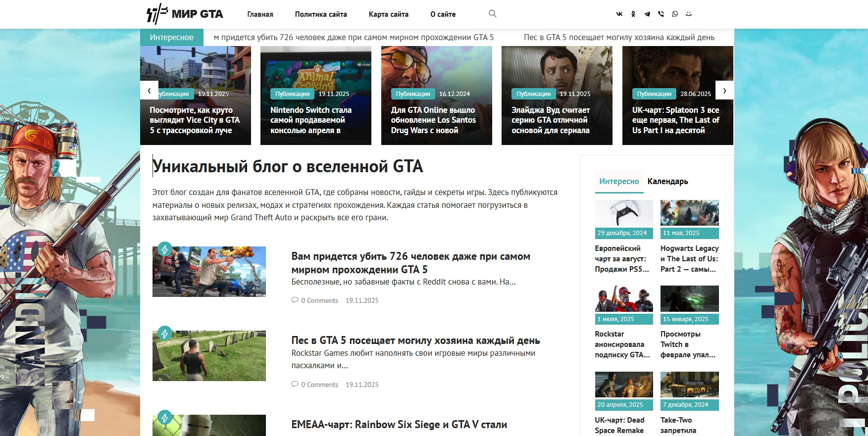Viewport: 868px width, 436px height.
Task: Click heading Уникальный блог о вселенной GTA
Action: tap(288, 167)
